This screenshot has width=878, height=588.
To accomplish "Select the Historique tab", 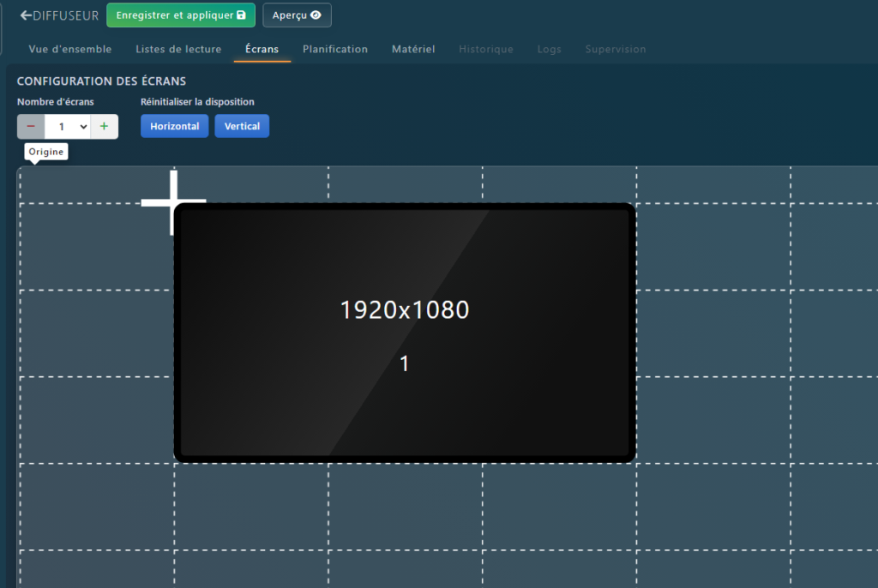I will pos(485,49).
